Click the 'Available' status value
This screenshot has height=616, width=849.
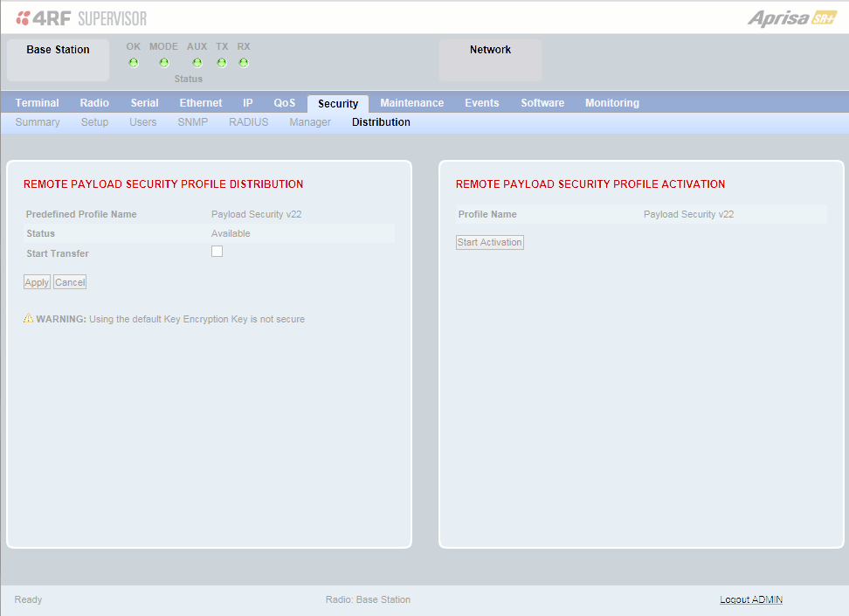tap(231, 233)
